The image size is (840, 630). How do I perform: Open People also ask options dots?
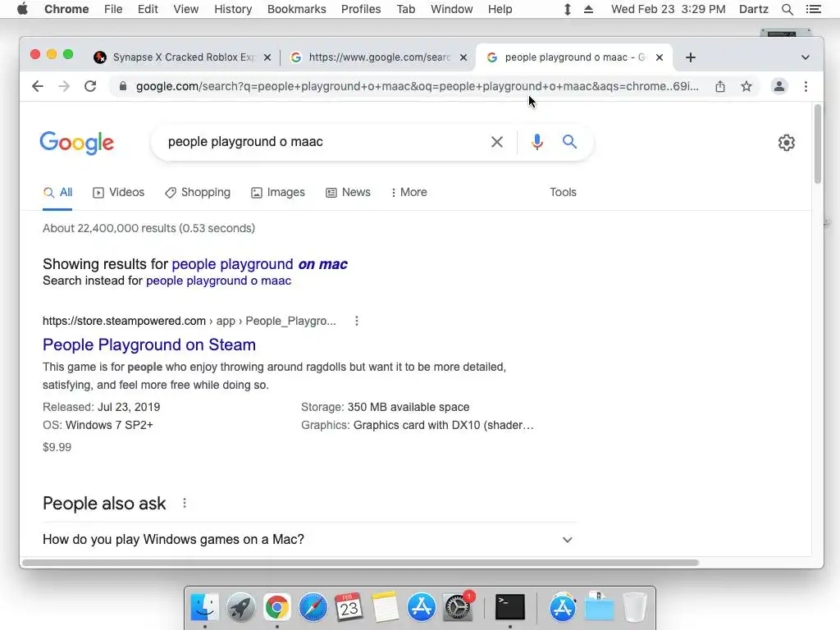click(185, 503)
